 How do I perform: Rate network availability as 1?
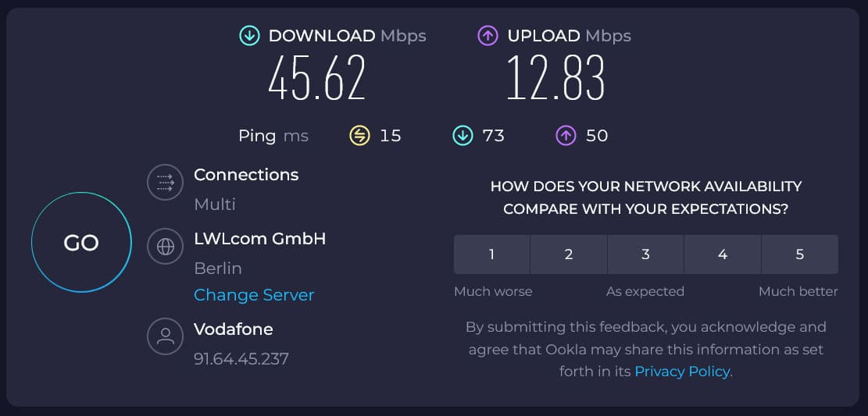491,254
